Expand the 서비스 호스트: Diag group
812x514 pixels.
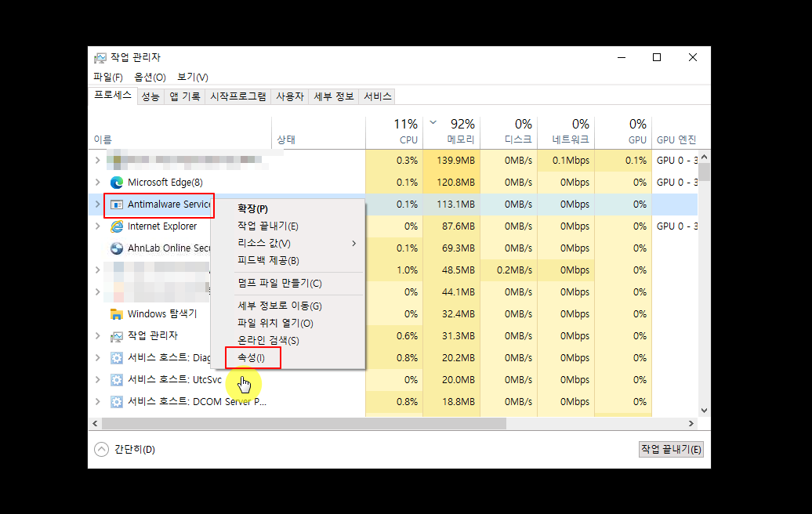[x=97, y=357]
